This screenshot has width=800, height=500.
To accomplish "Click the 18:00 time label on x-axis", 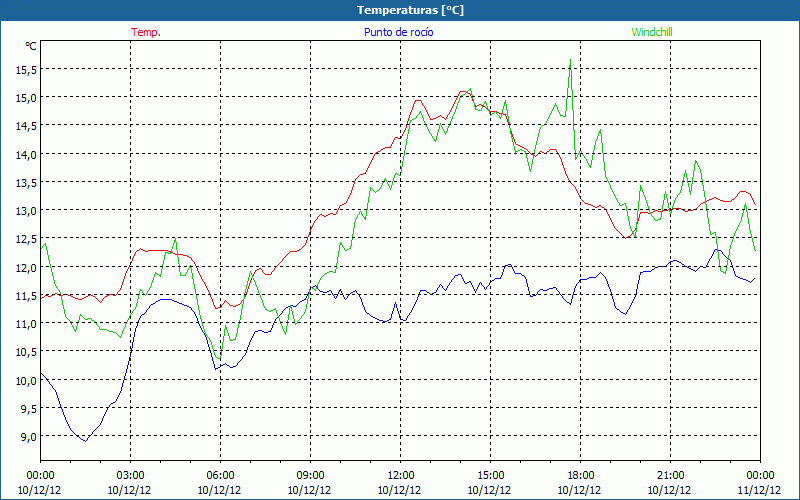I will (x=580, y=476).
